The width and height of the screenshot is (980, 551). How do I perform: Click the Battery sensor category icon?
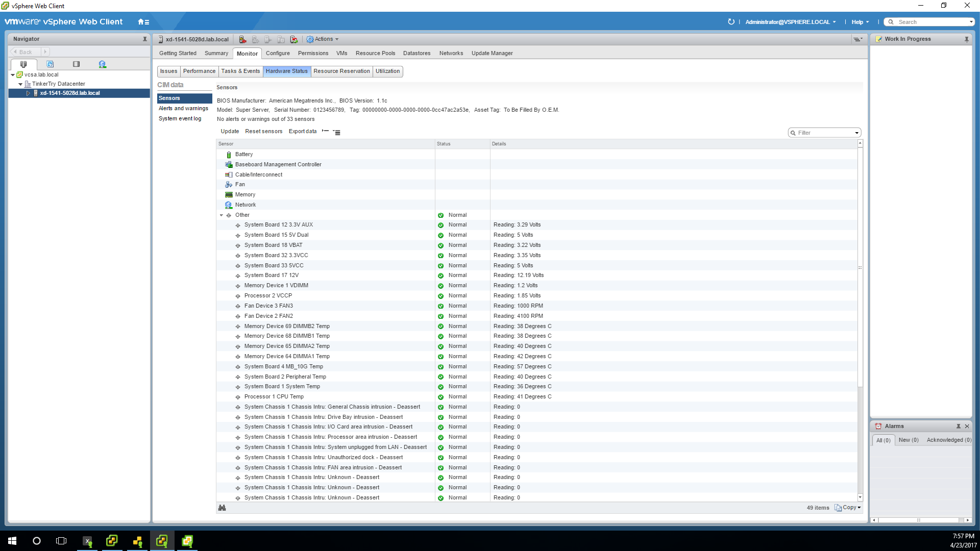click(229, 155)
